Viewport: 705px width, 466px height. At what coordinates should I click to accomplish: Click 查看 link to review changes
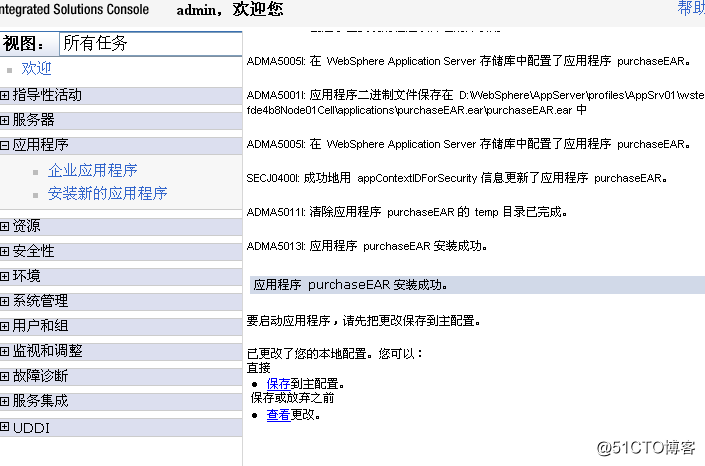[x=278, y=415]
